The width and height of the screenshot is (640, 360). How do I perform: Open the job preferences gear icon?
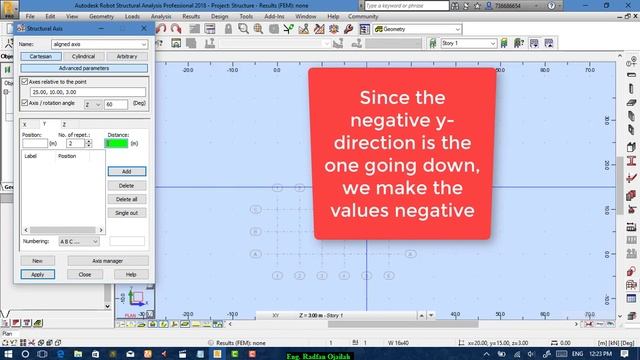[x=334, y=29]
